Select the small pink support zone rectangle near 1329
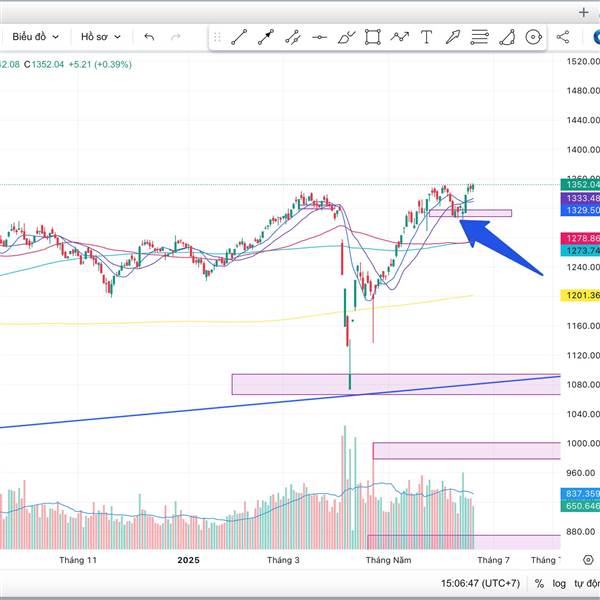The image size is (600, 600). click(470, 213)
